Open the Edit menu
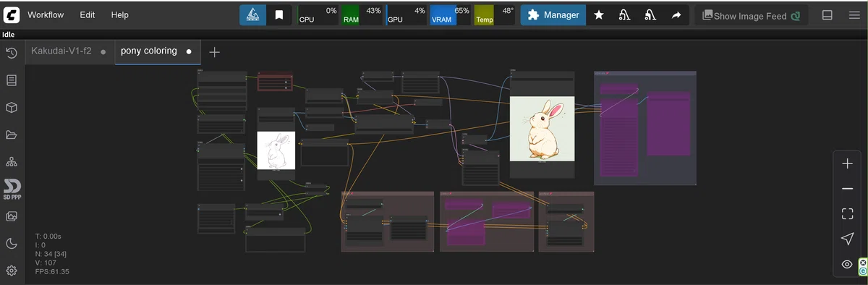868x285 pixels. click(88, 14)
